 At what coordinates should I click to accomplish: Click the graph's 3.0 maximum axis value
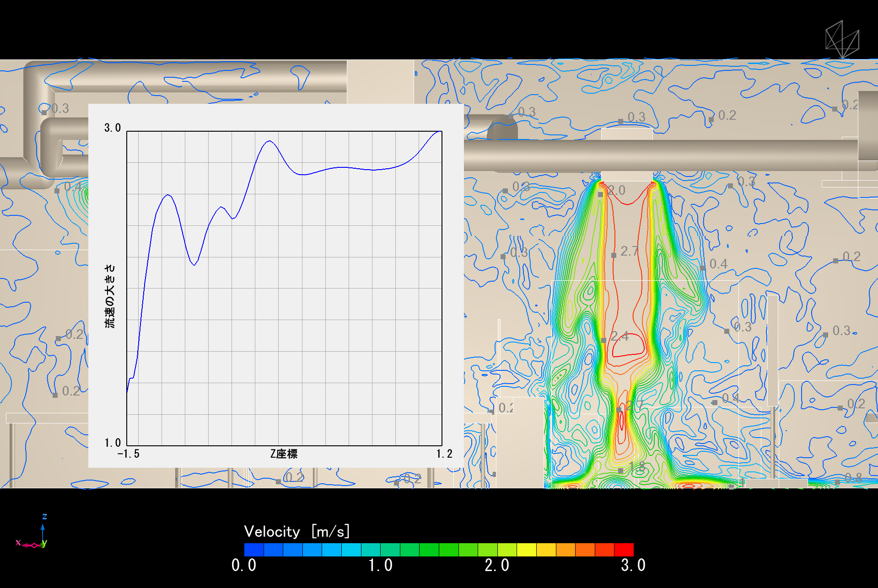(x=112, y=128)
